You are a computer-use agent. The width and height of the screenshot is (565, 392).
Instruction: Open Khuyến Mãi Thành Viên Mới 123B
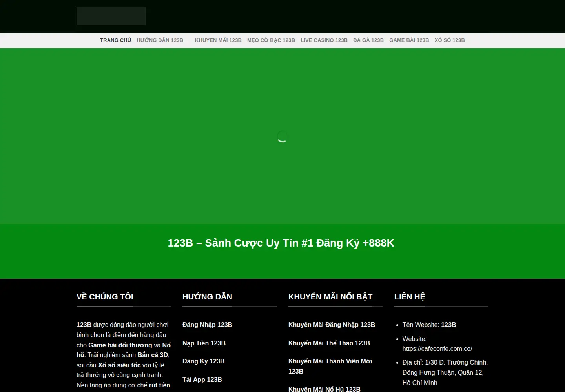pos(330,366)
